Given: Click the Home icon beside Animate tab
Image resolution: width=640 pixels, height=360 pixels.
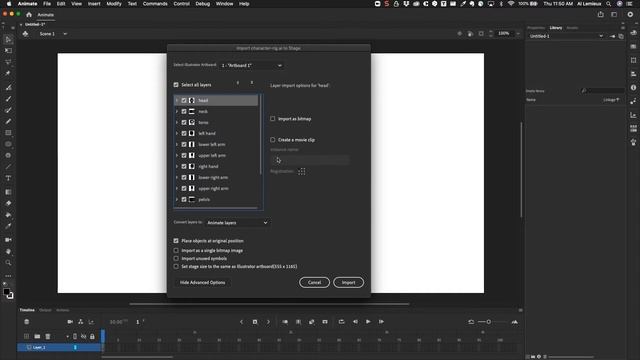Looking at the screenshot, I should [x=29, y=15].
